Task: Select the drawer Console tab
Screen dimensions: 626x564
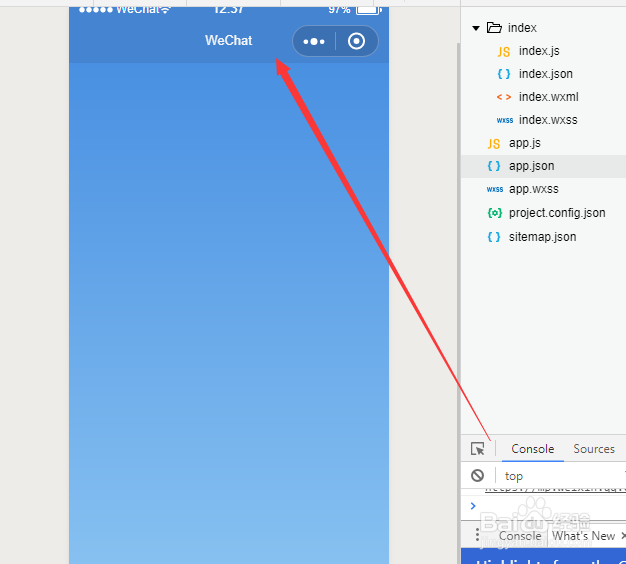Action: coord(520,536)
